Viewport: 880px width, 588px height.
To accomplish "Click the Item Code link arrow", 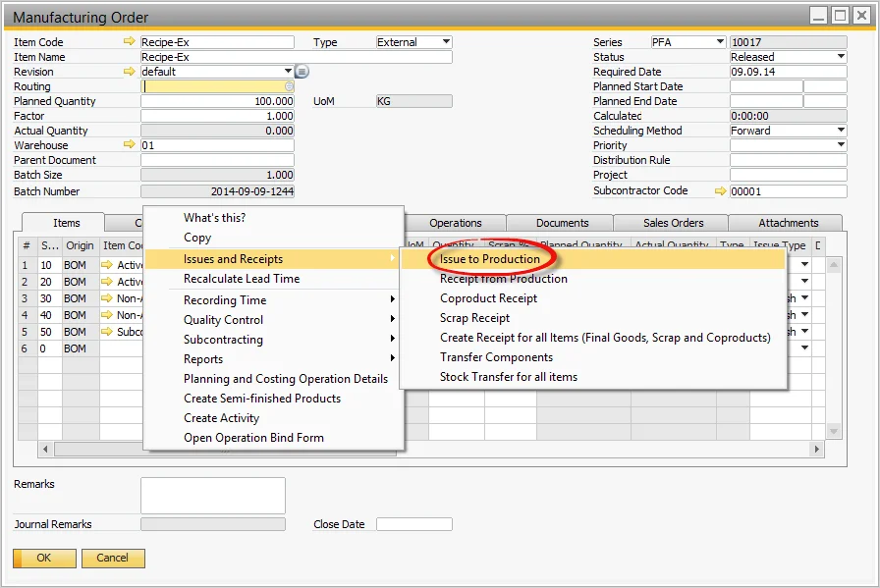I will [130, 41].
